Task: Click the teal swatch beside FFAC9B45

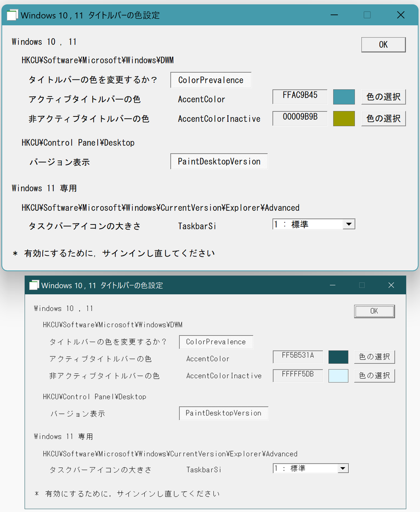Action: [x=344, y=97]
